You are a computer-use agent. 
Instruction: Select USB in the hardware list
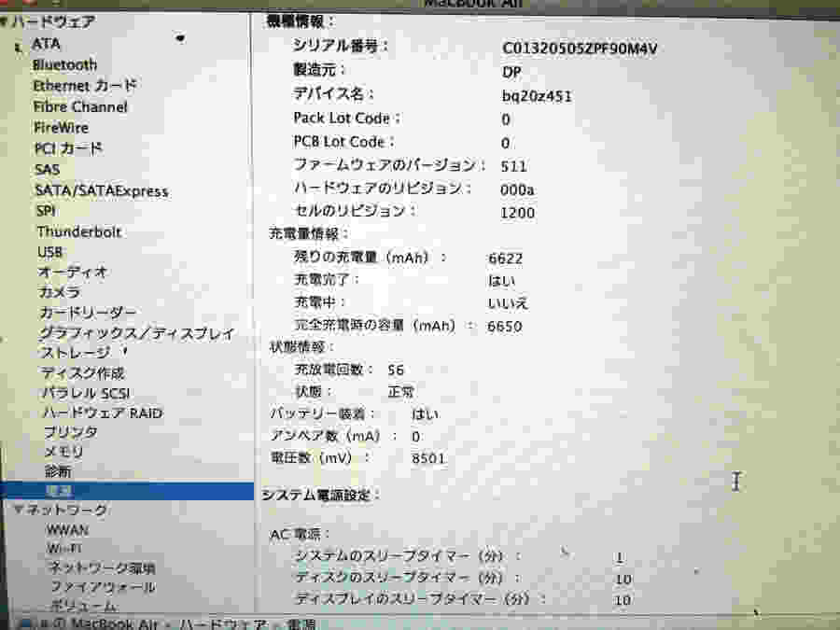pos(50,252)
